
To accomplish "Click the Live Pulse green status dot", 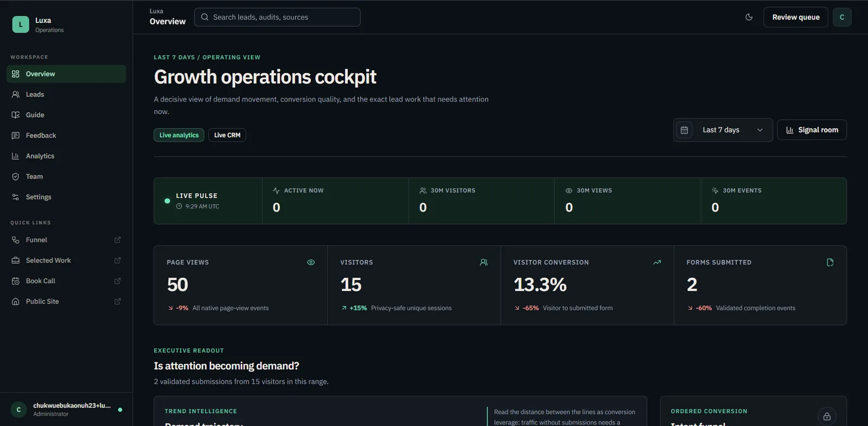I will point(167,201).
